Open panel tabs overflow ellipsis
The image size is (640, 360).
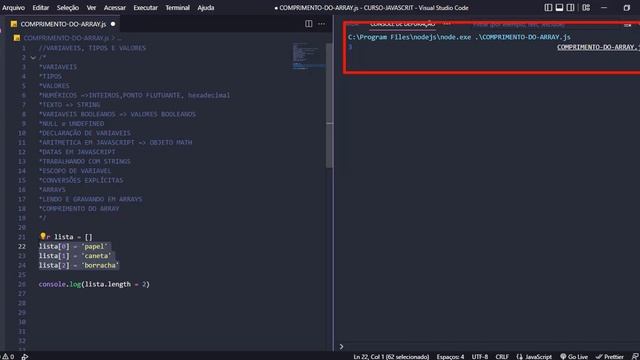click(447, 24)
